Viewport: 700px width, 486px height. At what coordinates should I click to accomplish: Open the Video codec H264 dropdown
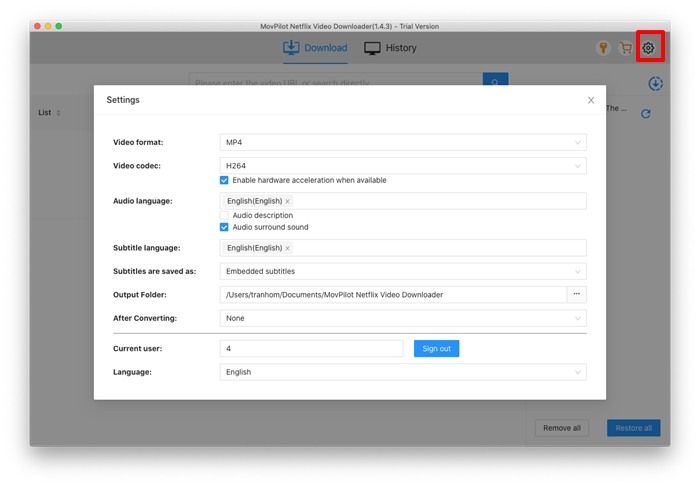[403, 166]
